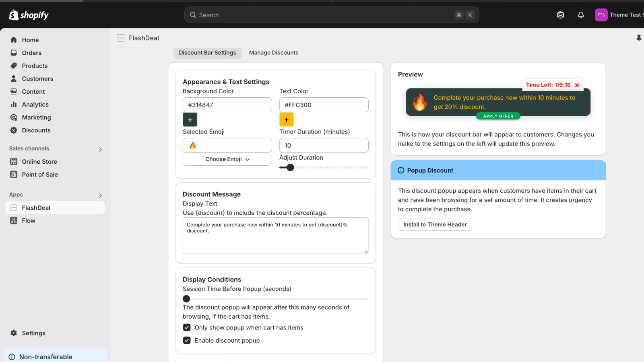Click Install to Theme Header button
The image size is (644, 362).
point(435,224)
